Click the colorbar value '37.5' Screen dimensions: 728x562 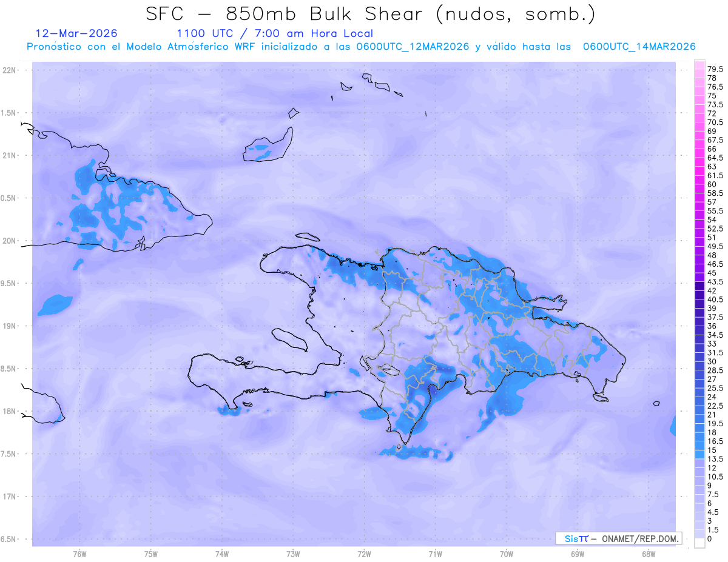715,317
